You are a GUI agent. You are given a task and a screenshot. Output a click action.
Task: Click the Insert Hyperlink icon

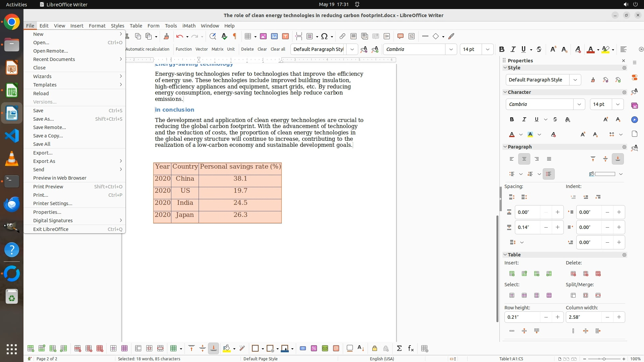(x=342, y=36)
